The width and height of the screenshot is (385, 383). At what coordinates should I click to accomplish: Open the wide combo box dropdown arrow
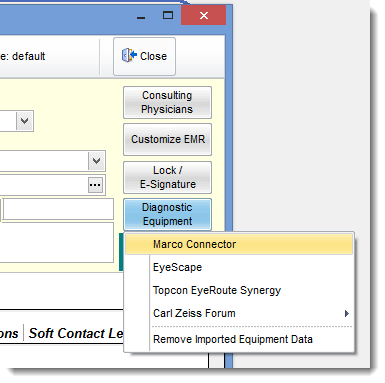(x=97, y=161)
